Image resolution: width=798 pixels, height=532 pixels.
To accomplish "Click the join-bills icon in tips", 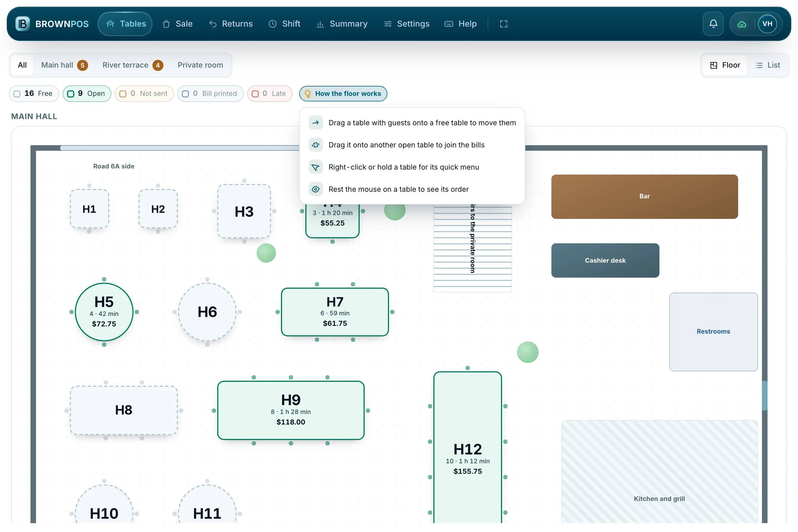I will pos(316,145).
